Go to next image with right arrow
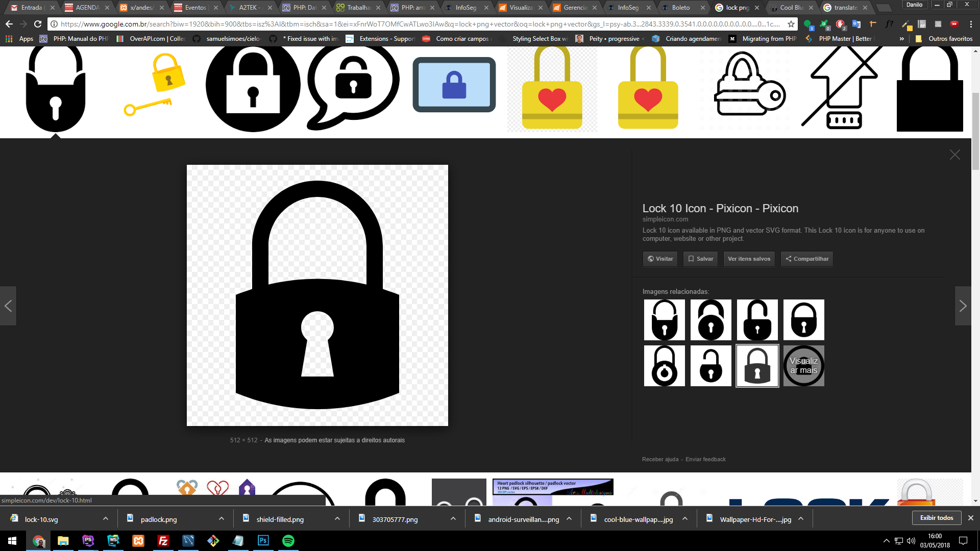Screen dimensions: 980x551 [x=963, y=306]
